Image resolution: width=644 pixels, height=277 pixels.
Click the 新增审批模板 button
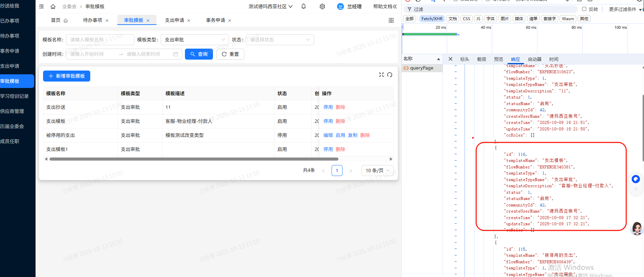67,76
